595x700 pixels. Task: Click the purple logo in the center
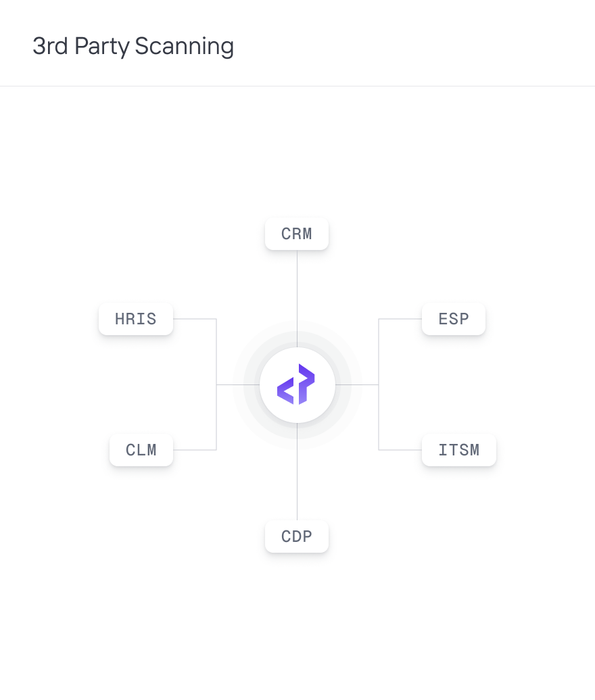[x=297, y=385]
